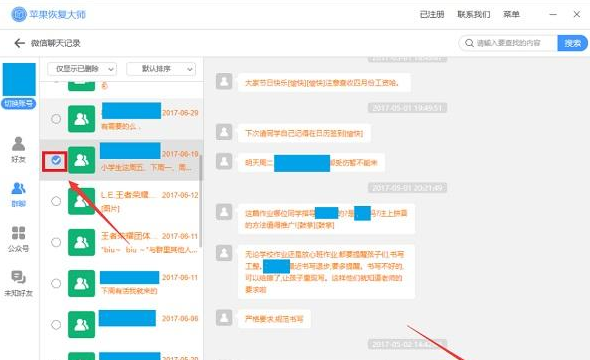Open the 仅显示已删除 filter dropdown
The width and height of the screenshot is (590, 360).
(x=82, y=69)
